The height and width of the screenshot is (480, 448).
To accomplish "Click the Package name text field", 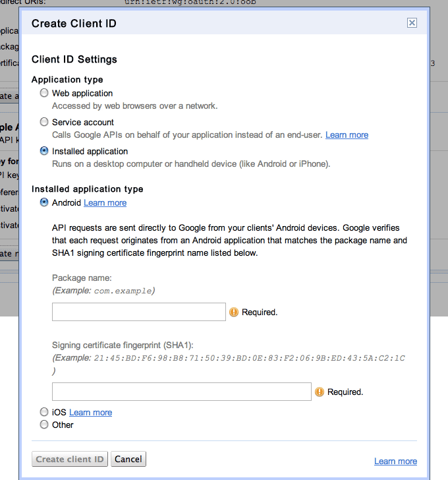I will [139, 312].
